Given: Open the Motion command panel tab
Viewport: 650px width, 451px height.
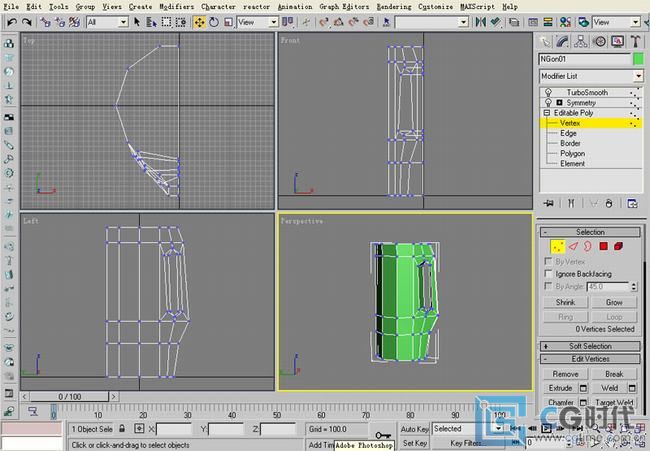Looking at the screenshot, I should 599,41.
